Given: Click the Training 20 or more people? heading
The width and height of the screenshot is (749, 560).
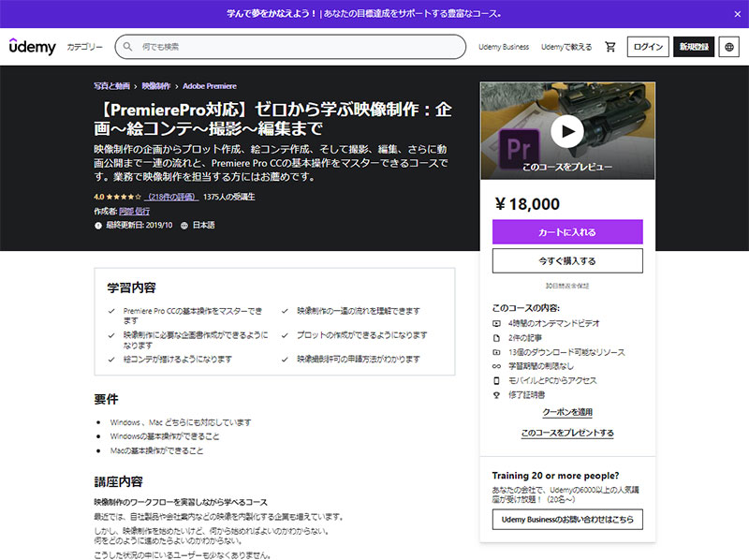Looking at the screenshot, I should pos(555,476).
